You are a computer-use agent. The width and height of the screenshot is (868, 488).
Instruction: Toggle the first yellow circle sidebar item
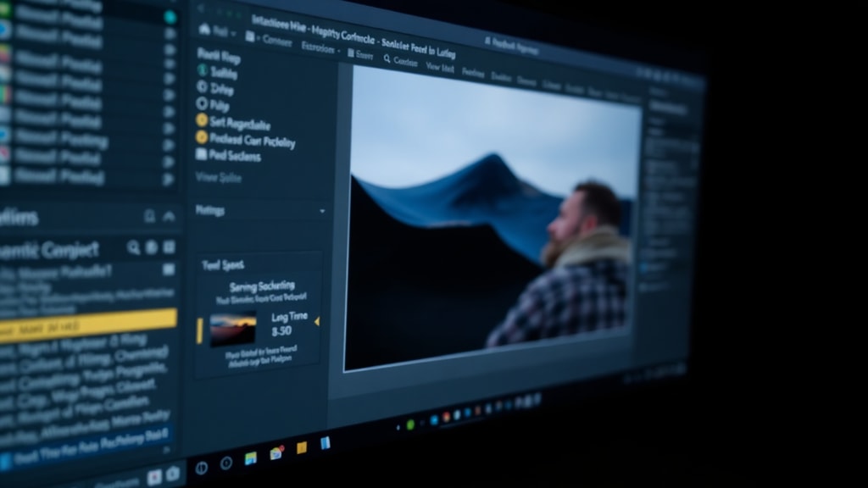click(202, 120)
